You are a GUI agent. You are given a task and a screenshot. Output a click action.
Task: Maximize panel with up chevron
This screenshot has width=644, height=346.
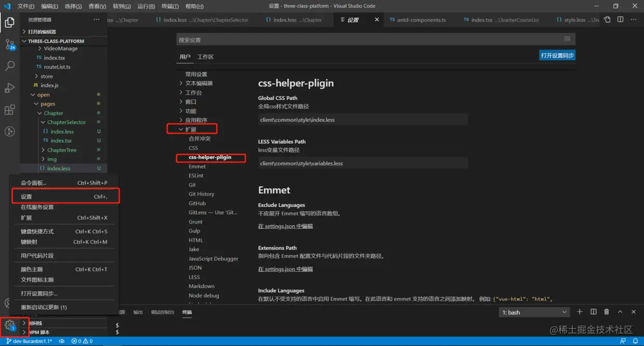(620, 312)
